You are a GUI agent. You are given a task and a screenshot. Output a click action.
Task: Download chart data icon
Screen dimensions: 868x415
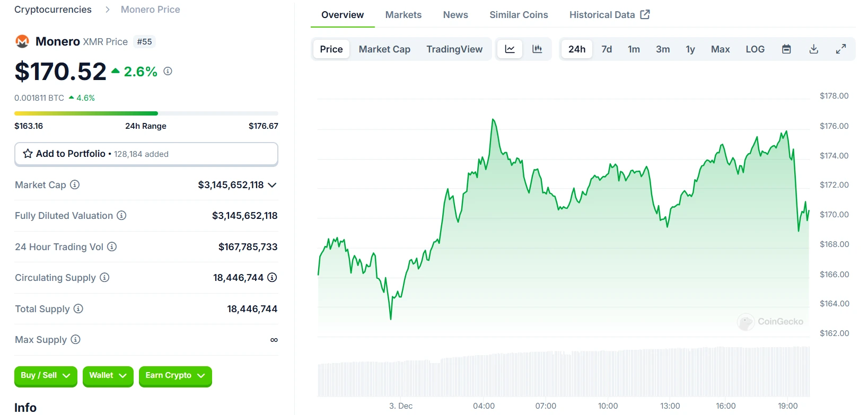814,49
